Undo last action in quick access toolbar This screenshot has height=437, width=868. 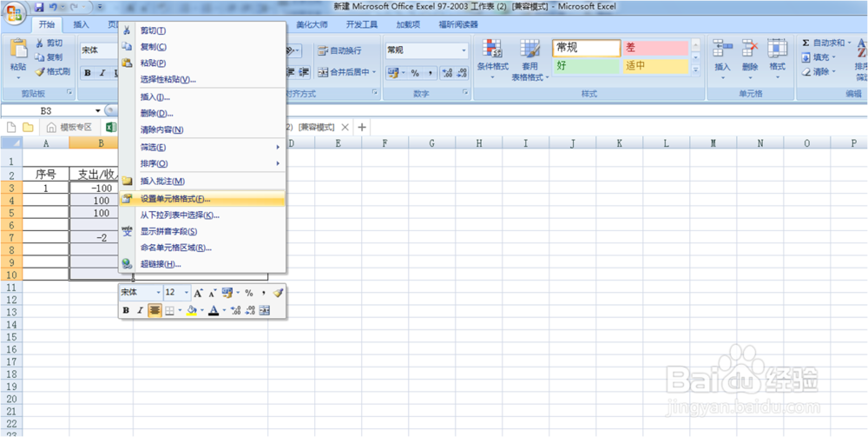point(53,7)
